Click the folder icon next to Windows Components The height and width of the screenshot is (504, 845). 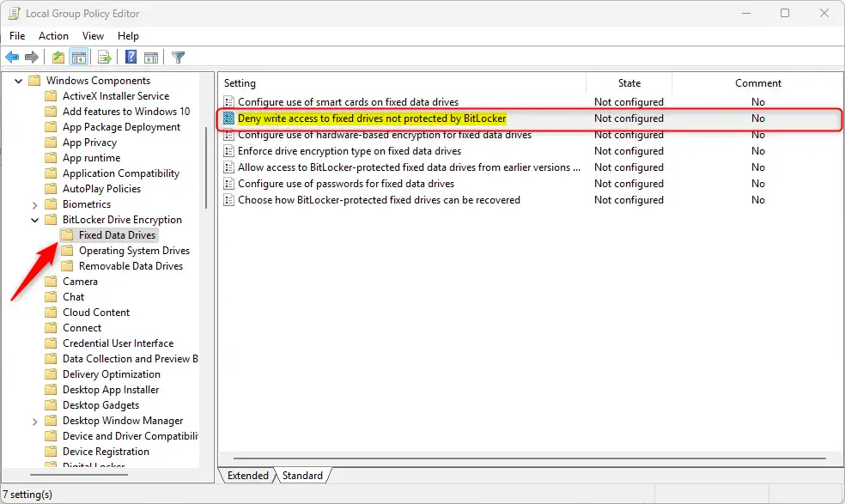pyautogui.click(x=34, y=81)
